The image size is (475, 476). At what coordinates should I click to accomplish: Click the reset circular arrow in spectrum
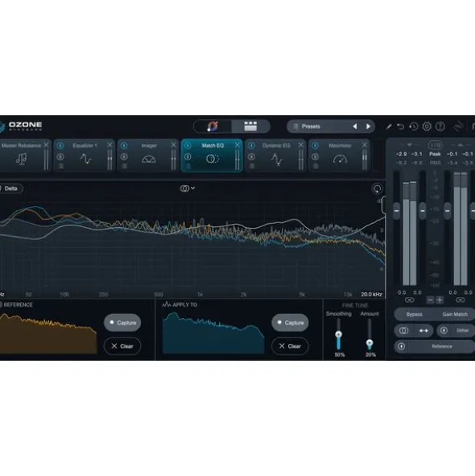coord(377,188)
